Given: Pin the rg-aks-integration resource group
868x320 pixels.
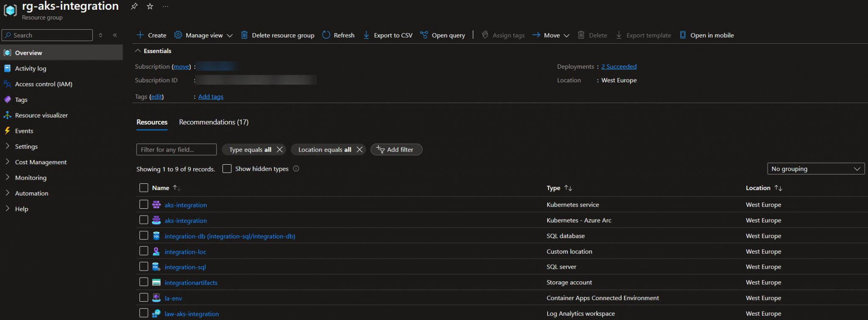Looking at the screenshot, I should (x=134, y=6).
